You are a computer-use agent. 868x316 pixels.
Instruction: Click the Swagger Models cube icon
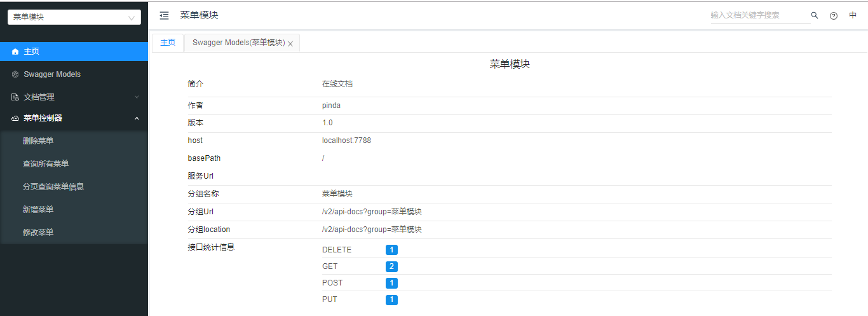[15, 74]
